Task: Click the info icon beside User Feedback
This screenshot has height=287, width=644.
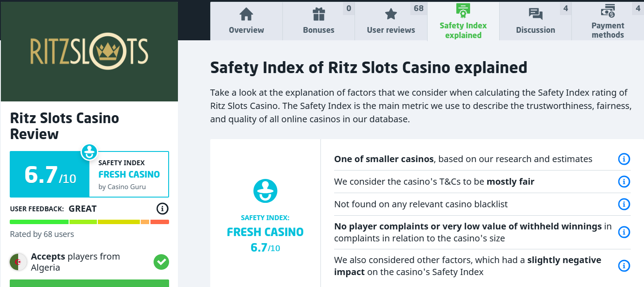Action: point(162,209)
